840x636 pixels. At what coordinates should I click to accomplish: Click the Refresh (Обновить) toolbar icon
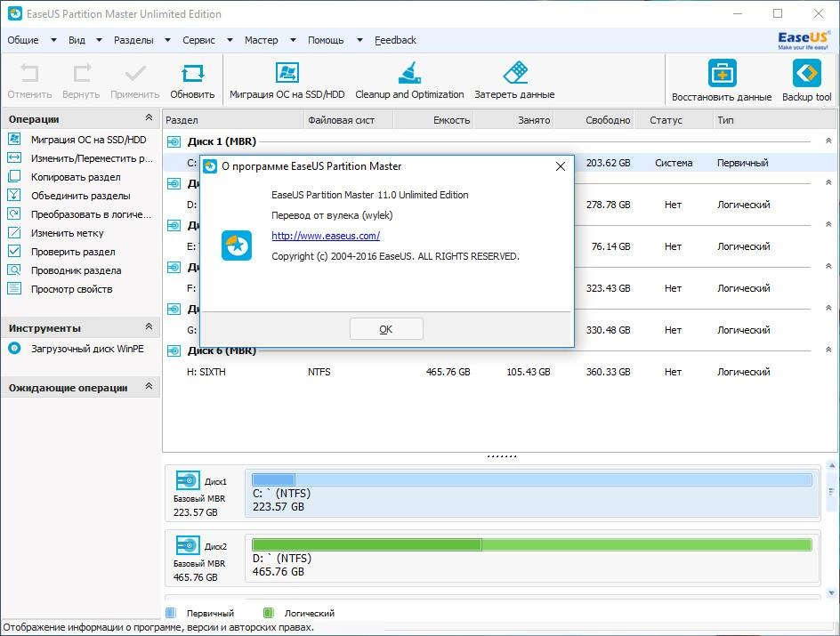pos(192,73)
